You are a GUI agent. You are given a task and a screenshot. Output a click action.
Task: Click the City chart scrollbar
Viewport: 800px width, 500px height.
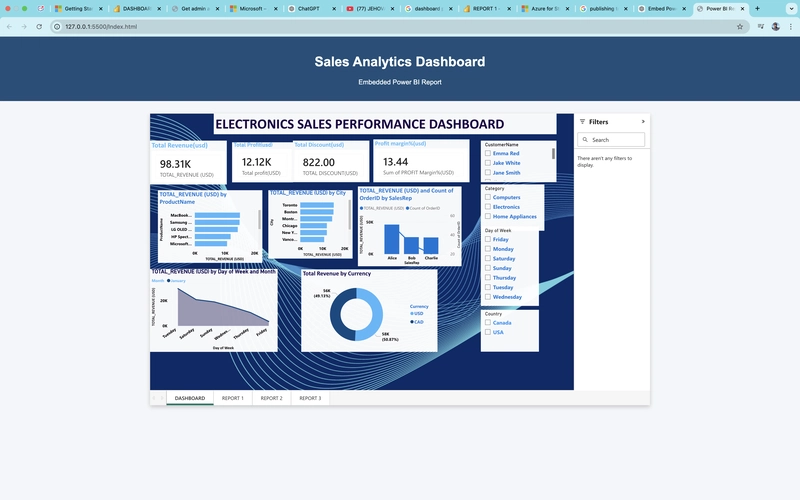[x=349, y=214]
